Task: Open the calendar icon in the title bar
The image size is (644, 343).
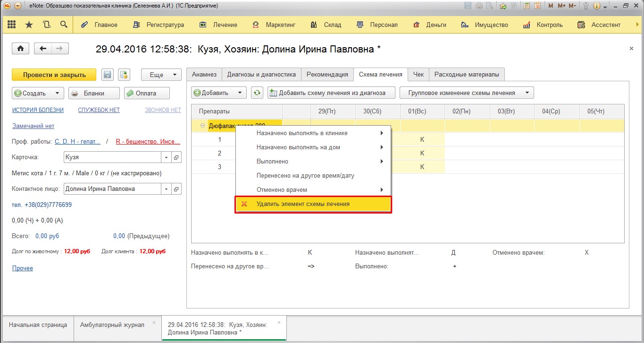Action: point(537,6)
